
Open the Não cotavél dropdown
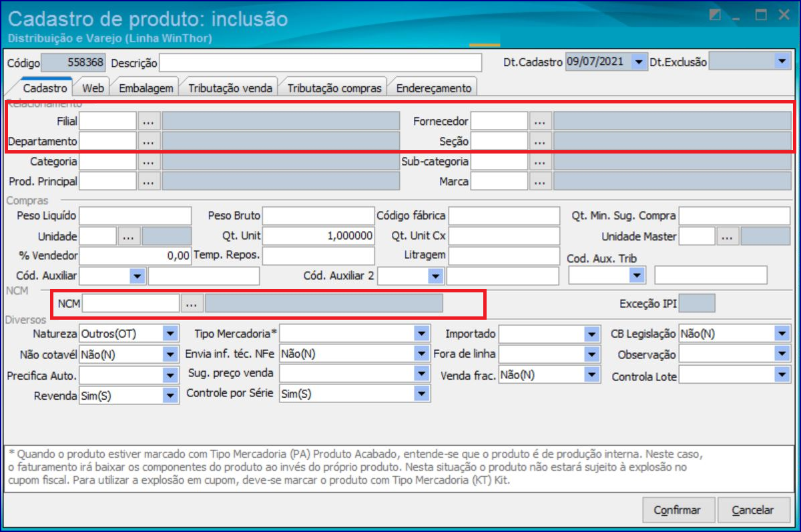click(x=170, y=354)
